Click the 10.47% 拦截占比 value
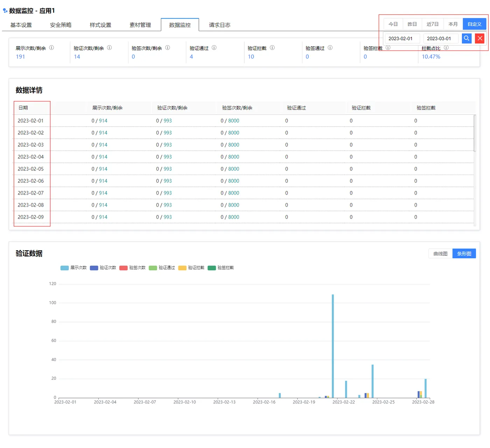The width and height of the screenshot is (490, 448). pyautogui.click(x=431, y=57)
